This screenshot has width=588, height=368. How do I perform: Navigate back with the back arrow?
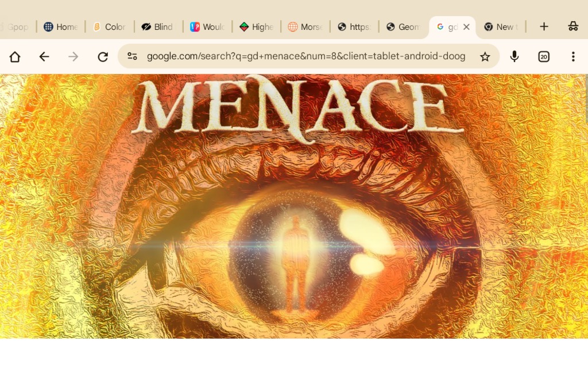click(44, 56)
